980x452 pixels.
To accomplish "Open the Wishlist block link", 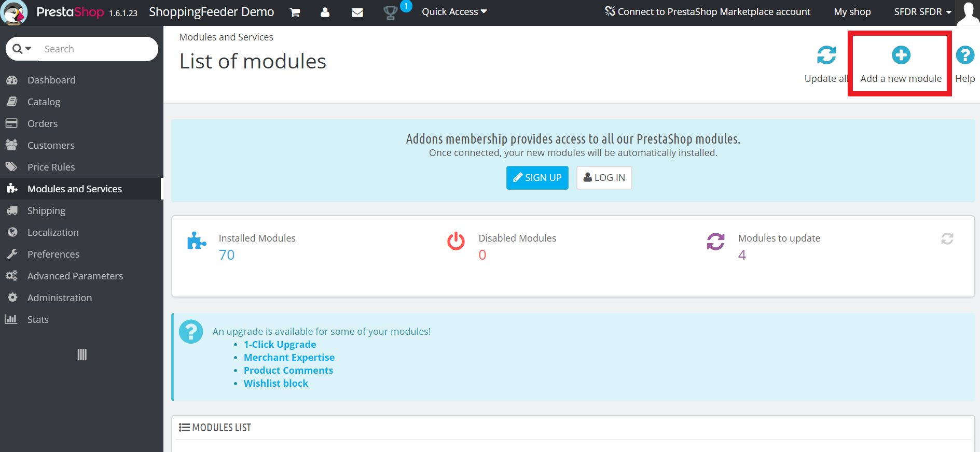I will [x=276, y=383].
